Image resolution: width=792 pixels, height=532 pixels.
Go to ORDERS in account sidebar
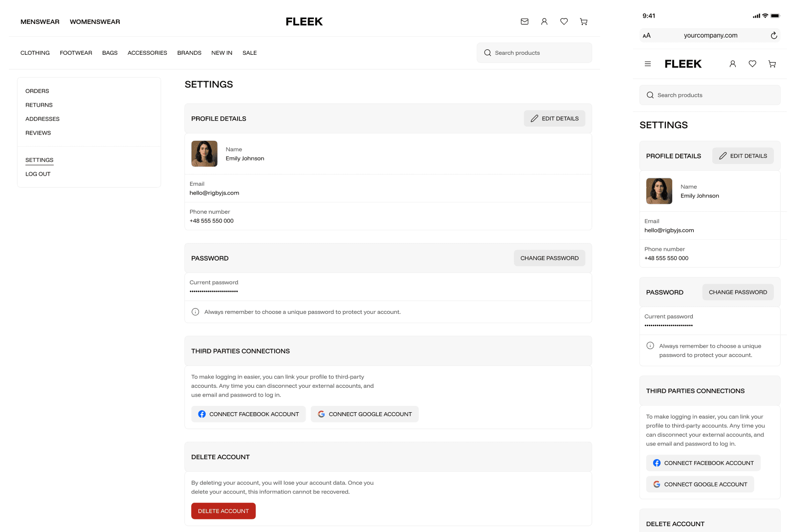point(37,91)
